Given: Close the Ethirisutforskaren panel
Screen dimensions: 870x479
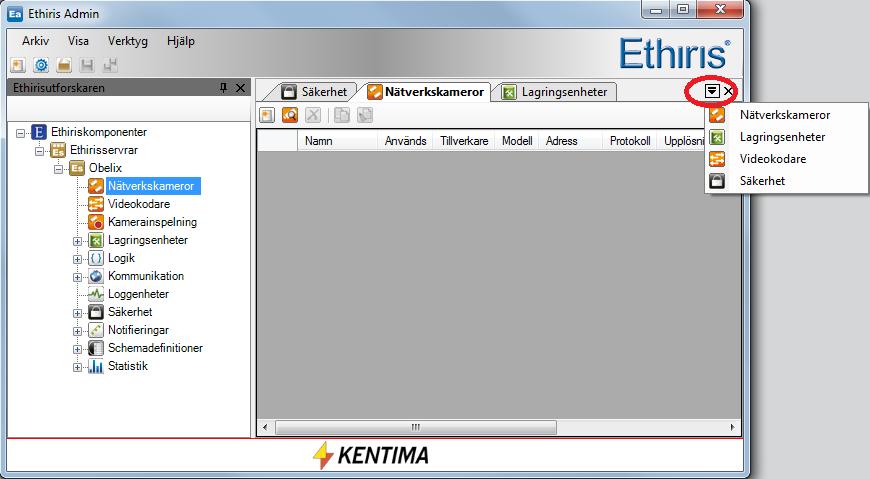Looking at the screenshot, I should click(x=240, y=88).
